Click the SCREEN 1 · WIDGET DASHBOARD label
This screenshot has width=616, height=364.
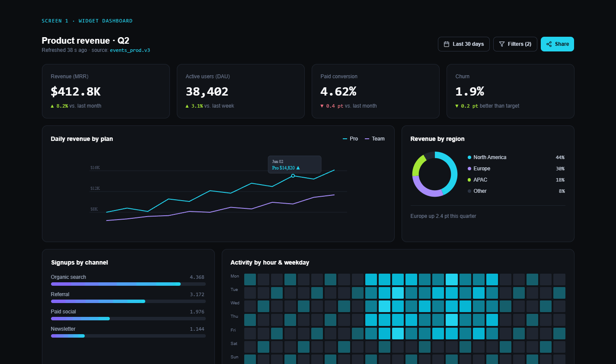[87, 21]
